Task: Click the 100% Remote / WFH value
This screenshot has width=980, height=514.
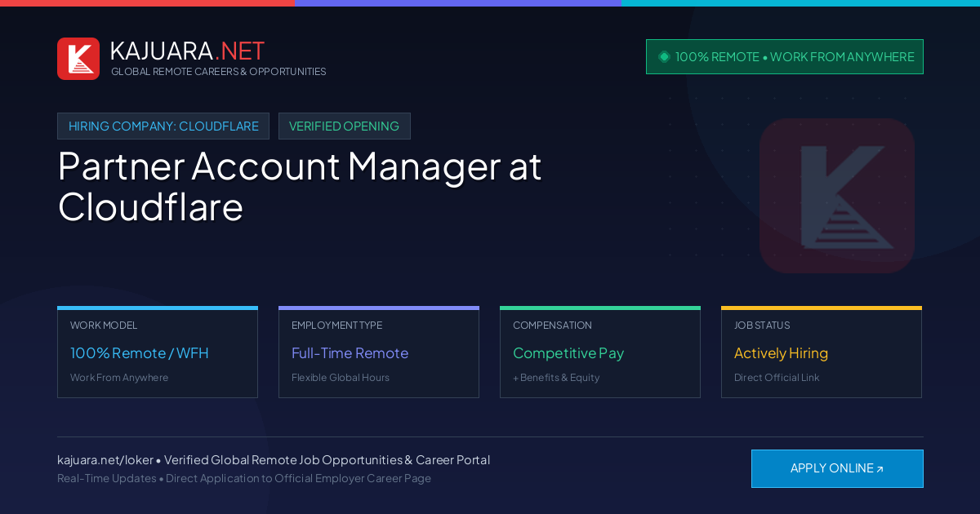Action: 140,353
